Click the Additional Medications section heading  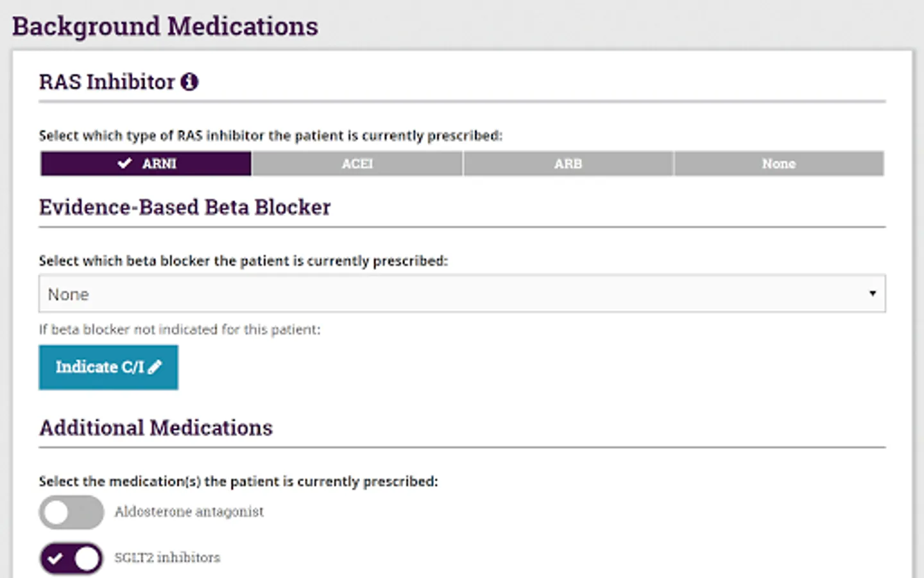156,428
